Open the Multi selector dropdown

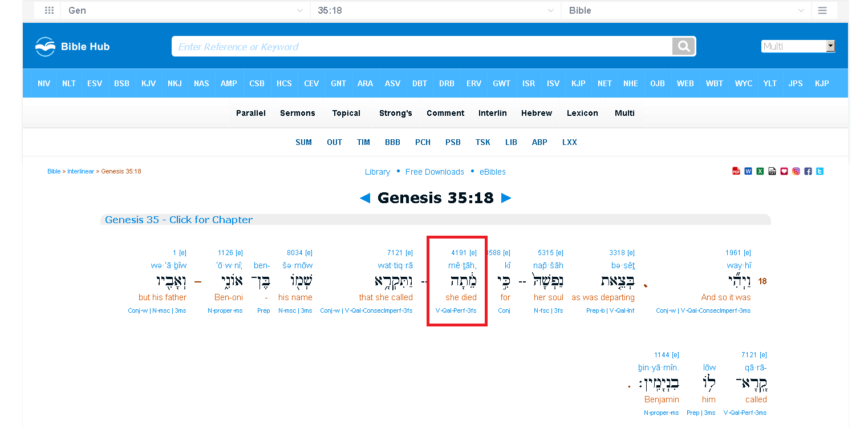pos(798,46)
